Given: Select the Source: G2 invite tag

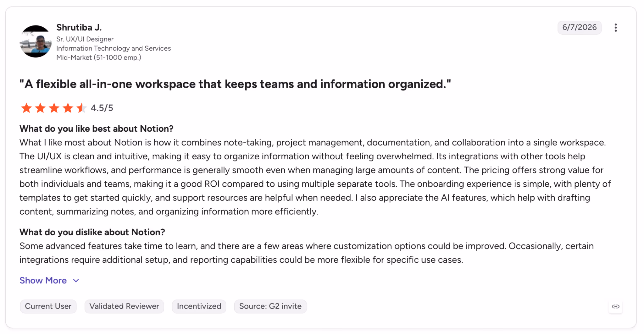Looking at the screenshot, I should [270, 306].
